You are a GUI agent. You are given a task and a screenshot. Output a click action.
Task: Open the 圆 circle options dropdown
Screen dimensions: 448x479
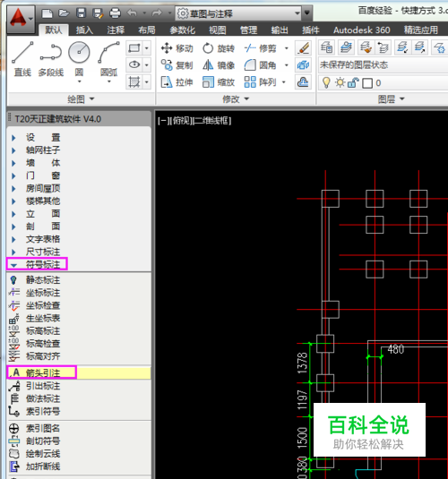[79, 81]
